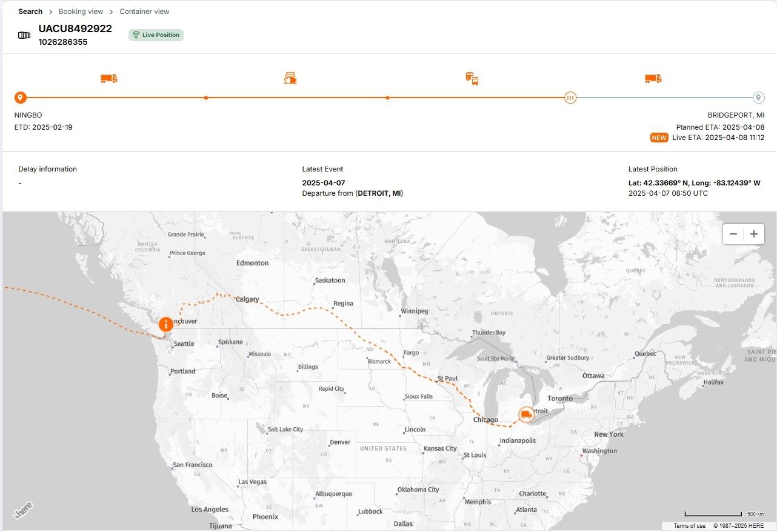The height and width of the screenshot is (532, 777).
Task: Open the Terms of use link
Action: [689, 525]
